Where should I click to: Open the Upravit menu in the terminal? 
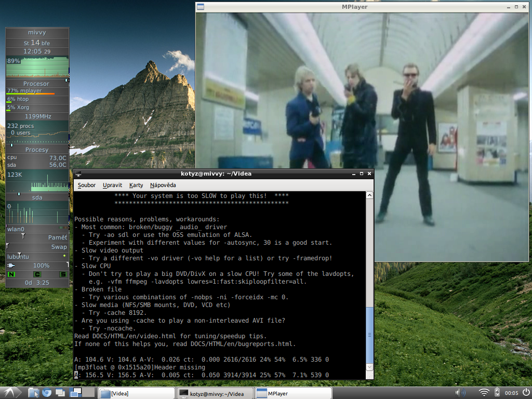[112, 185]
